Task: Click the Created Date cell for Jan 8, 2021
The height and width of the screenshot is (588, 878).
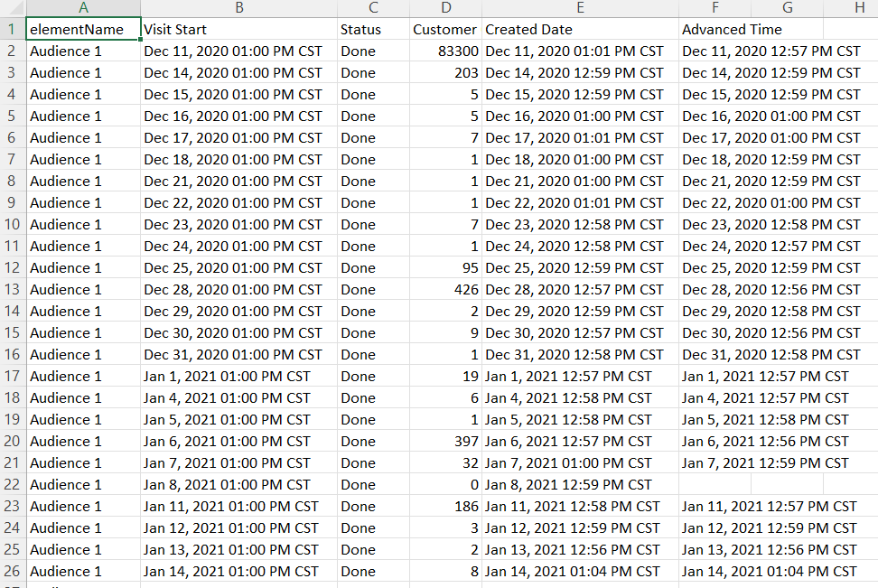Action: coord(580,485)
